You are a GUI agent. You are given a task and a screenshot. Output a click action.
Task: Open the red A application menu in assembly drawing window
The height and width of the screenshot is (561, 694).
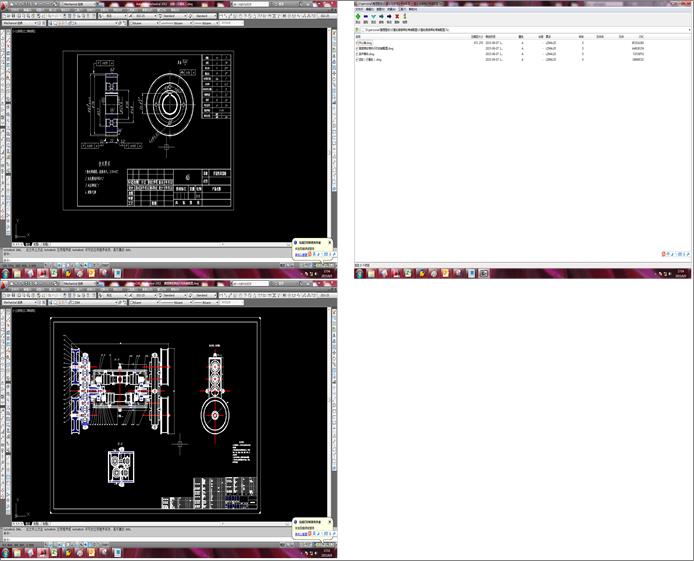click(x=4, y=283)
